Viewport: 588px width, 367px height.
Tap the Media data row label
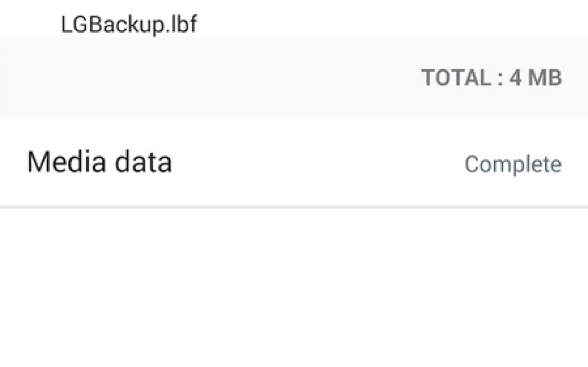point(99,162)
